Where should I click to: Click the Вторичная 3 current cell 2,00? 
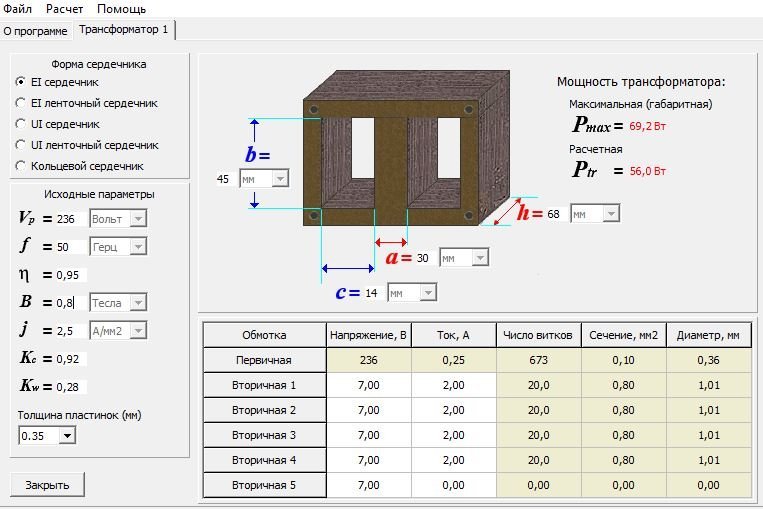pos(454,435)
